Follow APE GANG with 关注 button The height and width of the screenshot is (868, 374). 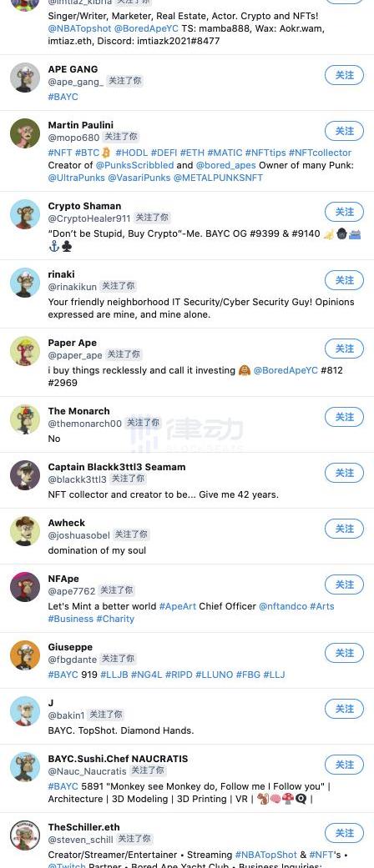click(344, 75)
